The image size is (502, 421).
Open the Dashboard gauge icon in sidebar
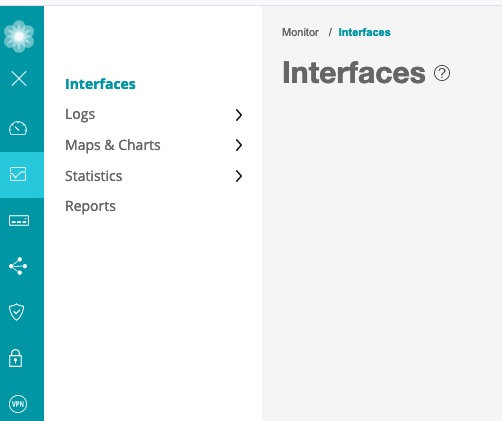pyautogui.click(x=18, y=128)
